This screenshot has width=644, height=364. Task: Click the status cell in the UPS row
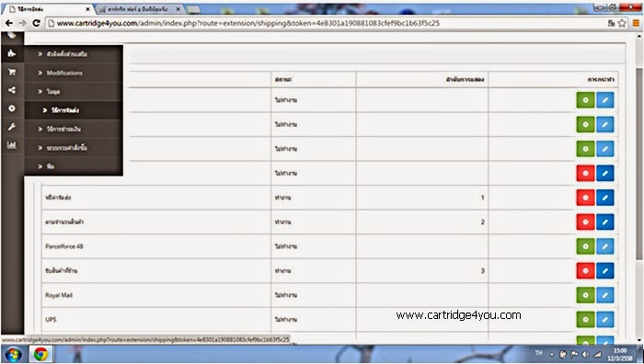click(x=314, y=319)
